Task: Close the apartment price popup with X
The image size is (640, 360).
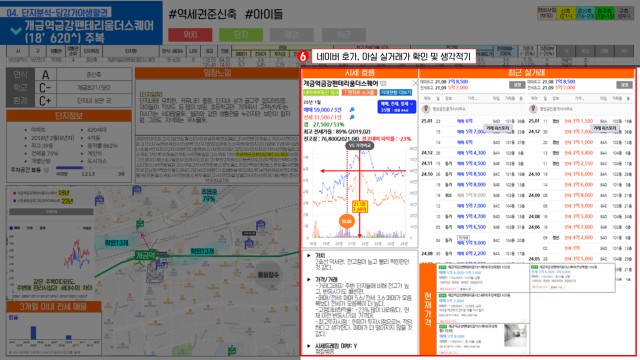Action: coord(415,83)
